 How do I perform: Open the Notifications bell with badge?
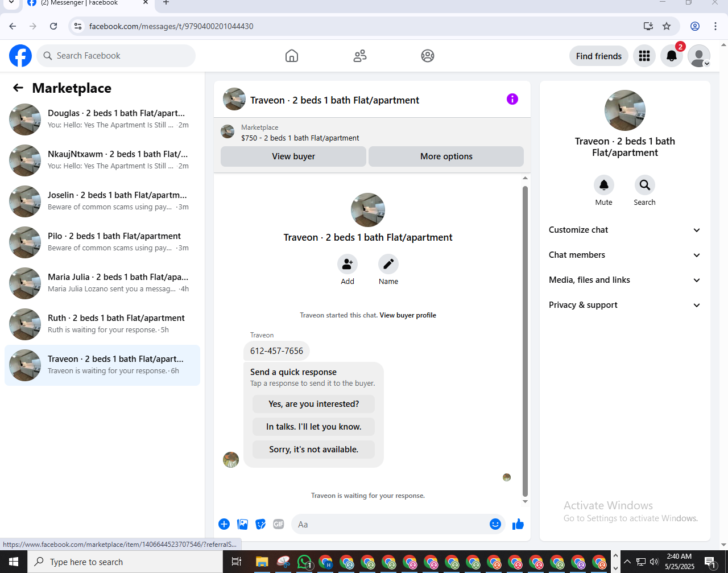(672, 56)
